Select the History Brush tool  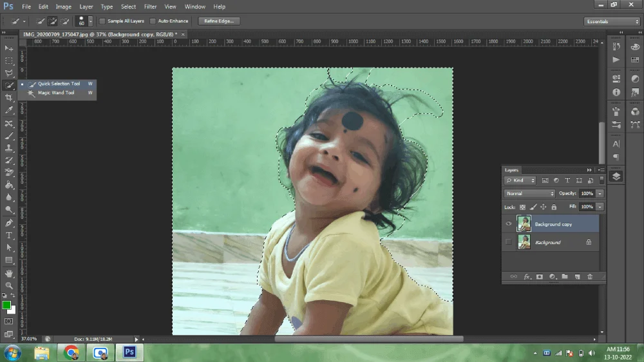point(8,160)
